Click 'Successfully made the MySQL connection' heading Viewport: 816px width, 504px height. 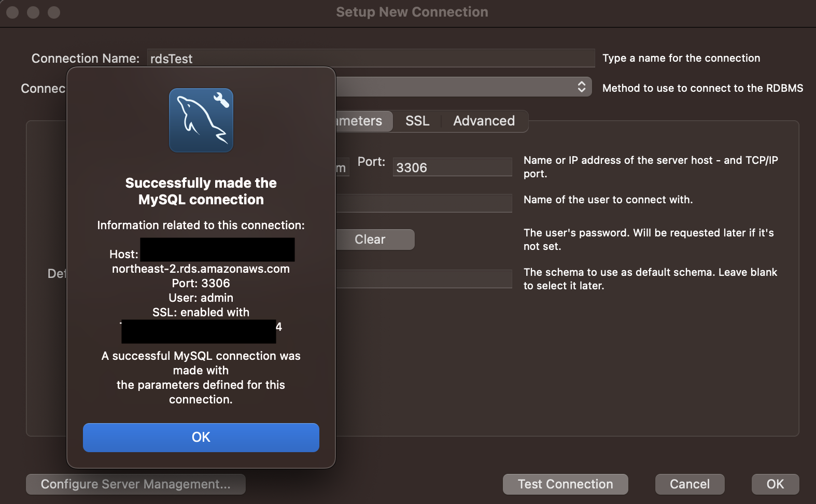point(201,191)
